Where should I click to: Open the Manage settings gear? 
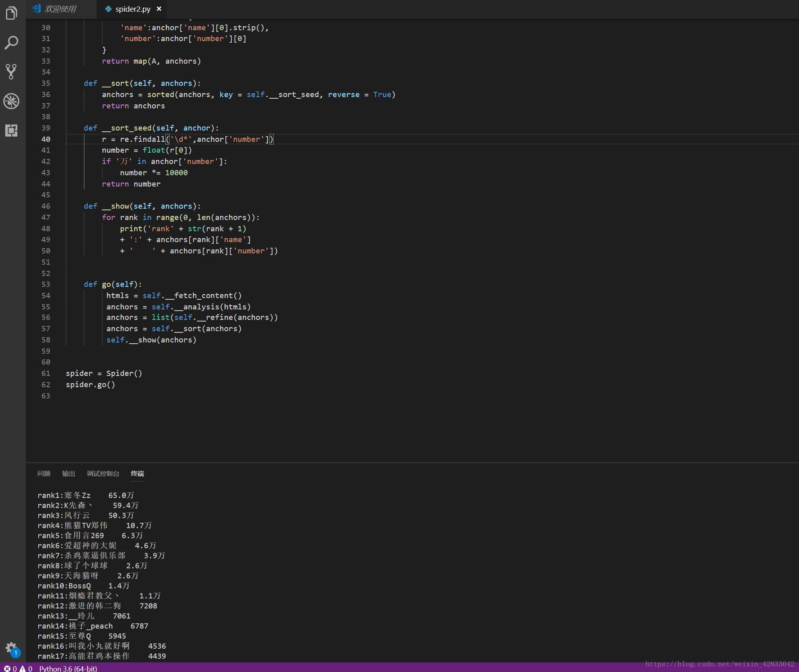pyautogui.click(x=12, y=649)
